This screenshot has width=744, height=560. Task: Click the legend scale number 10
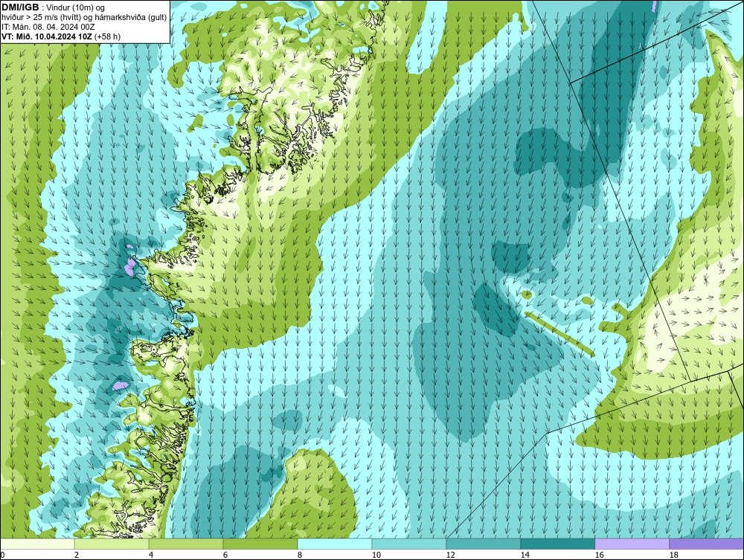376,555
